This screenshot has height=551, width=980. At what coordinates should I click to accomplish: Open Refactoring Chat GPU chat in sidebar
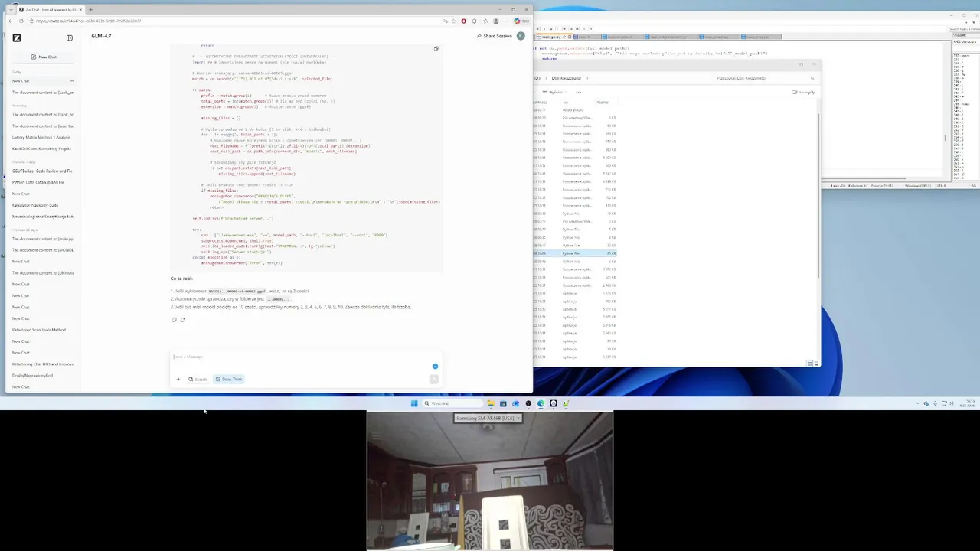coord(43,364)
